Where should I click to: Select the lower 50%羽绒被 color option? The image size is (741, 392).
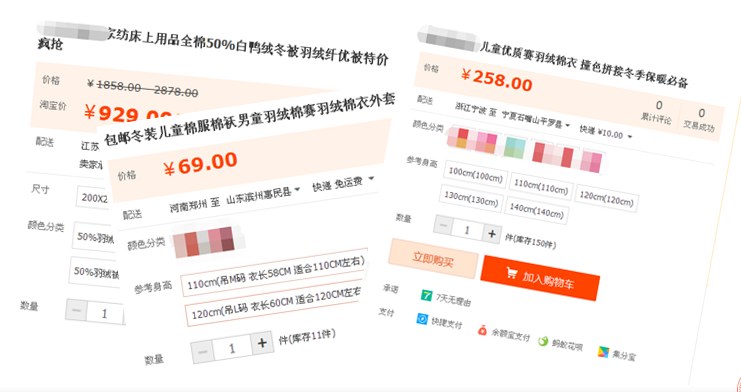click(x=95, y=272)
